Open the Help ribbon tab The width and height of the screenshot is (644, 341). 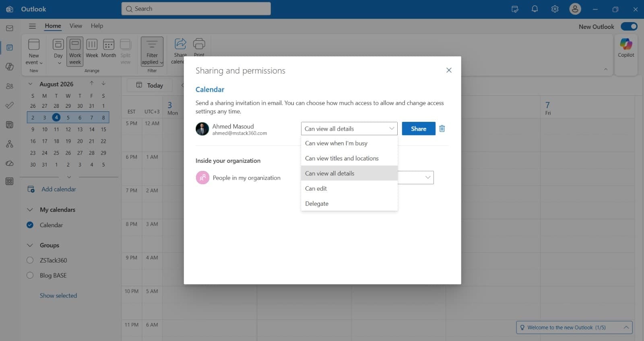click(x=97, y=26)
